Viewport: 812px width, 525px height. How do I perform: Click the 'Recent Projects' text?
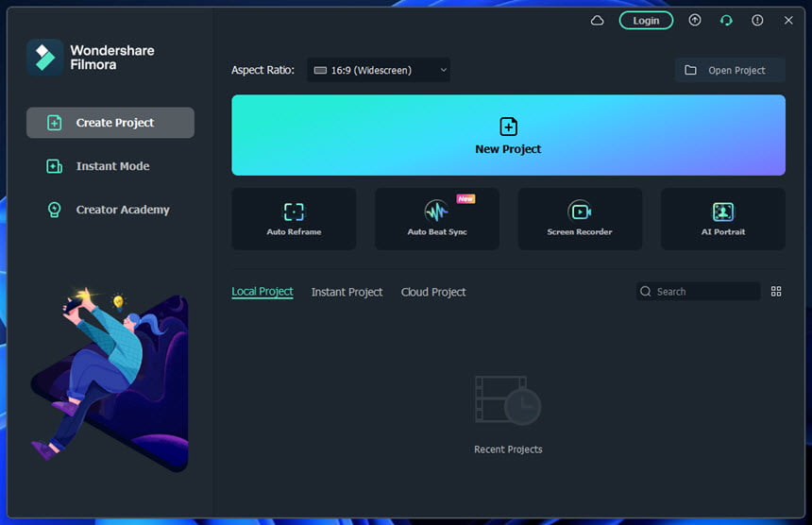pos(508,449)
